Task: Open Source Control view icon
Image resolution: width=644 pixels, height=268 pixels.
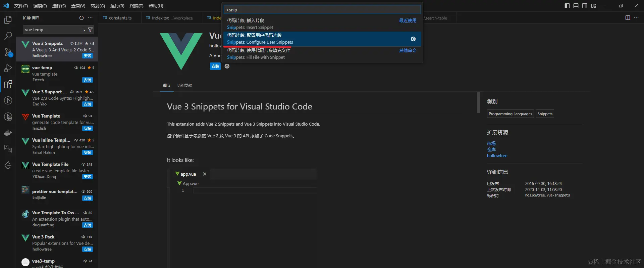Action: coord(8,52)
